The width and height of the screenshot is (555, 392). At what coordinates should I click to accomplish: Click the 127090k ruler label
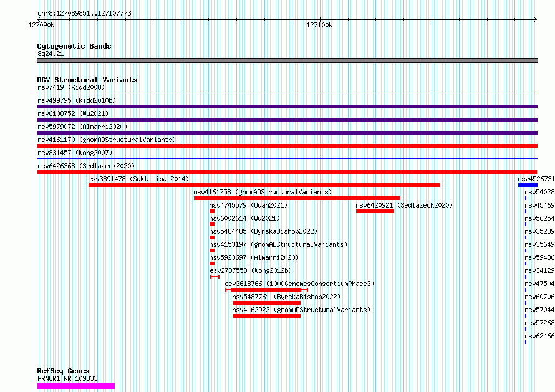tap(41, 25)
